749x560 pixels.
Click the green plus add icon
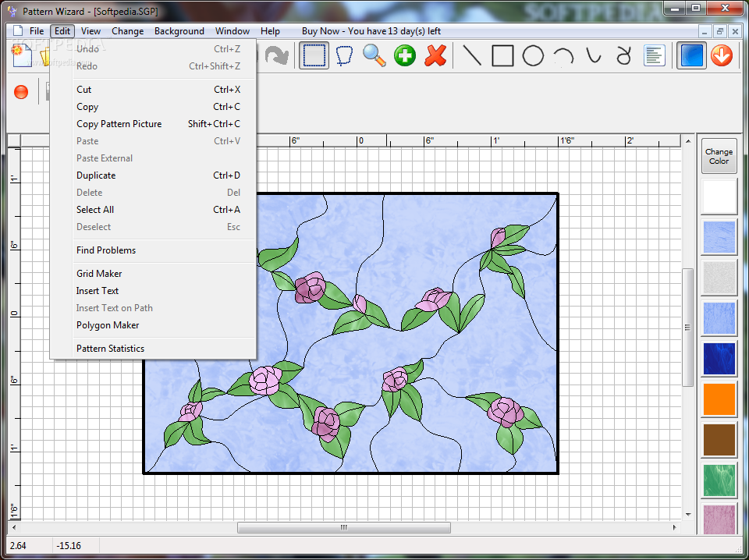pos(405,56)
